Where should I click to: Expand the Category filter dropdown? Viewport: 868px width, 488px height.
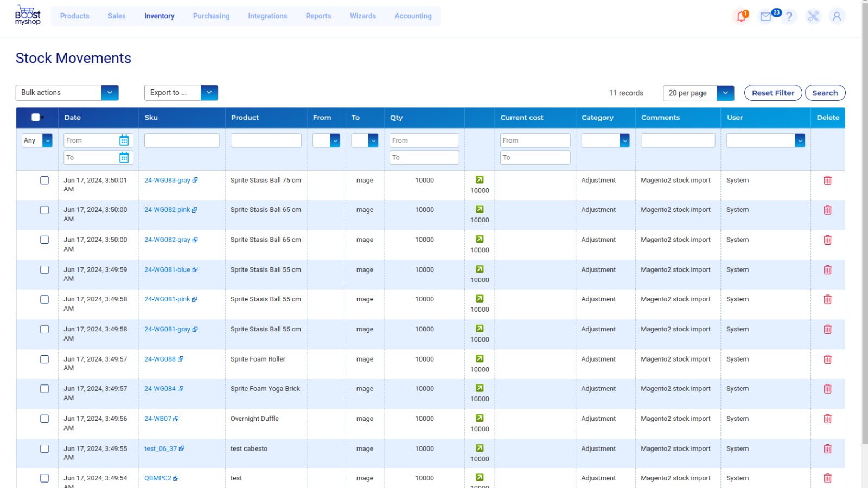click(625, 140)
